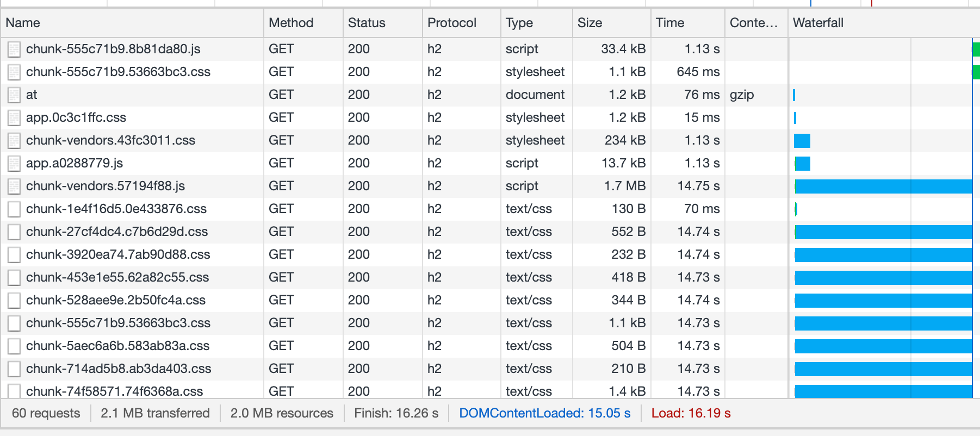This screenshot has height=436, width=980.
Task: Sort requests by the Method column header
Action: tap(303, 23)
